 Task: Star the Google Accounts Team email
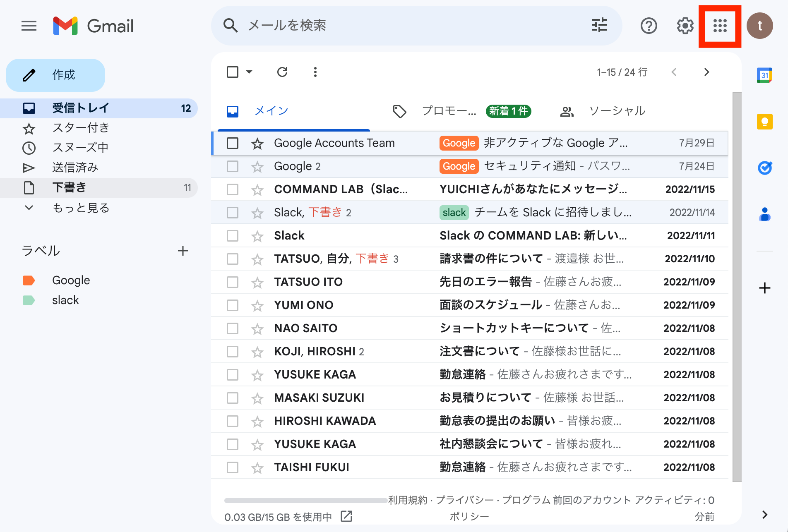pos(257,144)
